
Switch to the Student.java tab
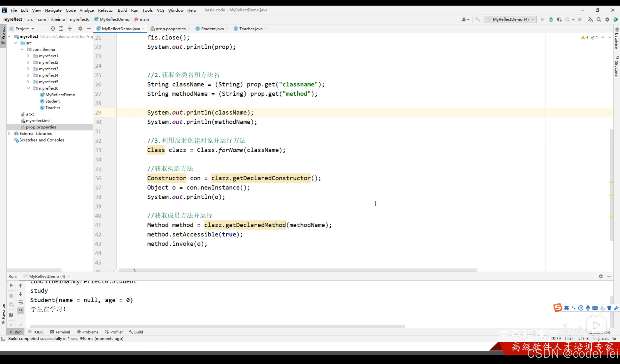tap(212, 29)
